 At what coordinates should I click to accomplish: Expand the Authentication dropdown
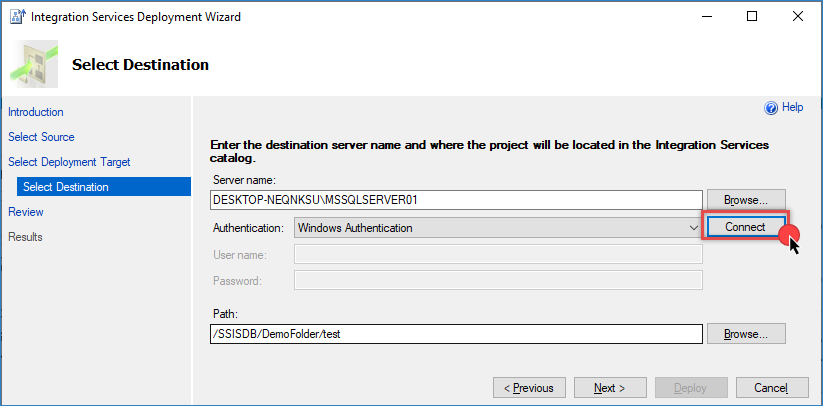tap(694, 228)
